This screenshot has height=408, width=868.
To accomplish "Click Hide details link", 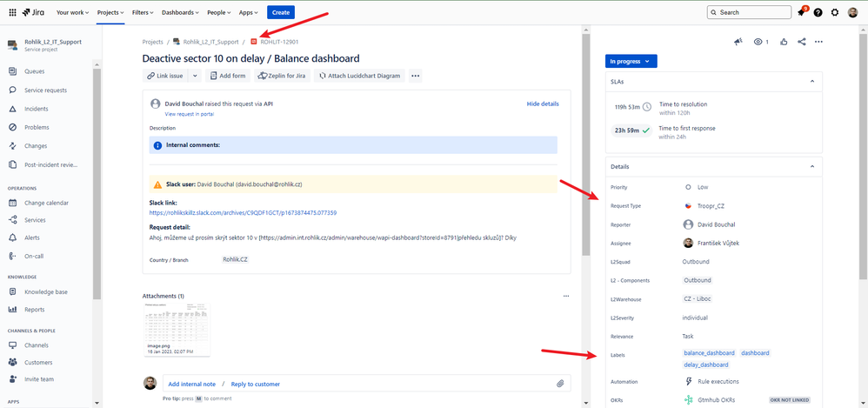I will 543,104.
